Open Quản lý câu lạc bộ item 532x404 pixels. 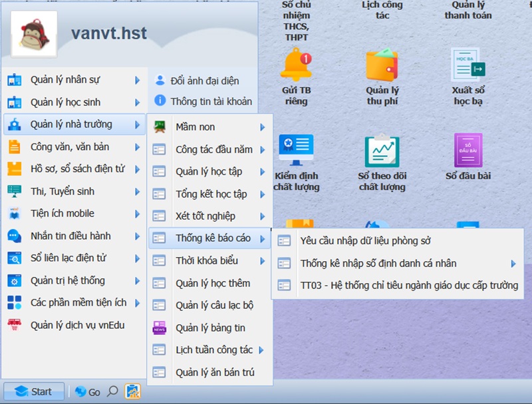[209, 306]
